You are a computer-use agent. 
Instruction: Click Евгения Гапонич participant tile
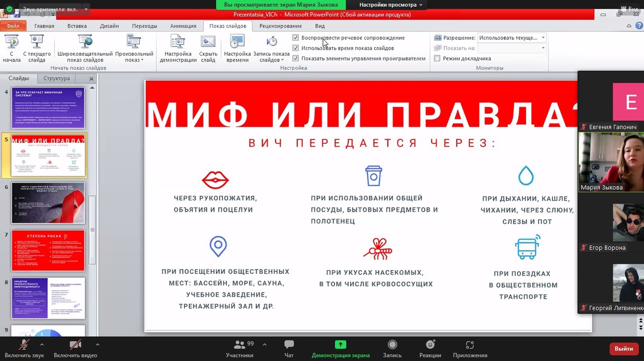pyautogui.click(x=611, y=102)
